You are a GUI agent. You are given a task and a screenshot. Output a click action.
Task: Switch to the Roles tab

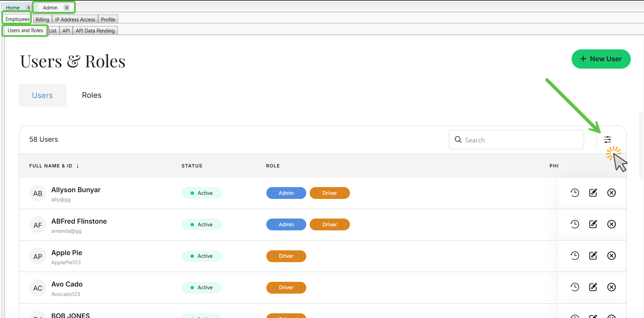coord(92,95)
